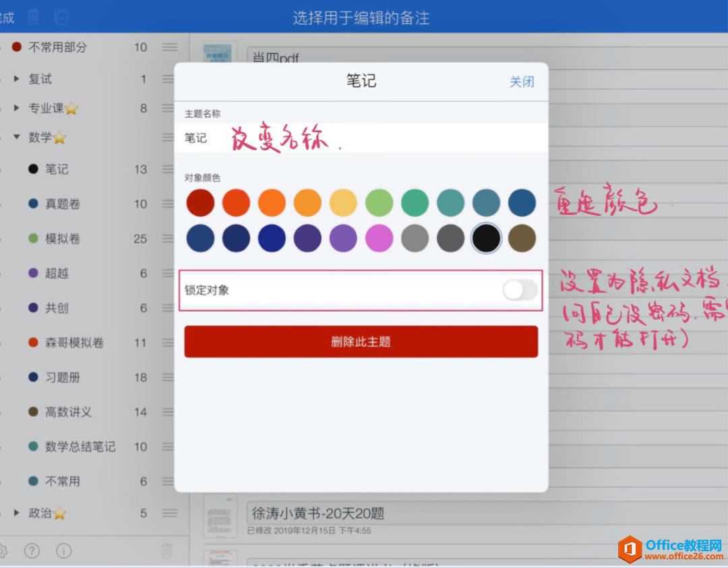Image resolution: width=728 pixels, height=568 pixels.
Task: Expand the 复试 category
Action: click(x=15, y=78)
